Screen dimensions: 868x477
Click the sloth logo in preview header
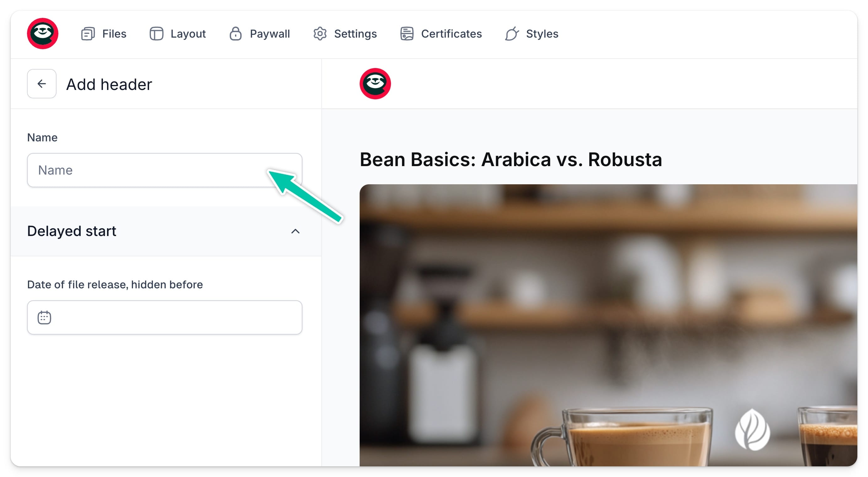375,84
